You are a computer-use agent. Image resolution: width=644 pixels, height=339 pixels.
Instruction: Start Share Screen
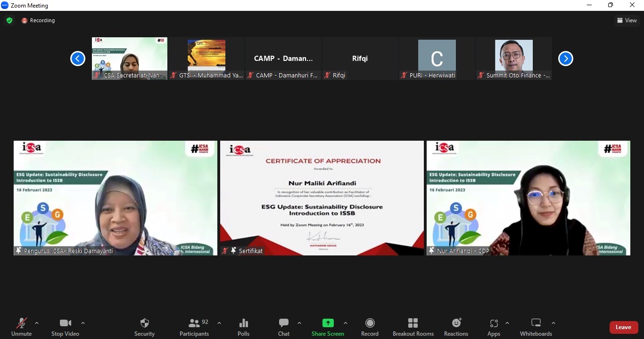pos(328,327)
